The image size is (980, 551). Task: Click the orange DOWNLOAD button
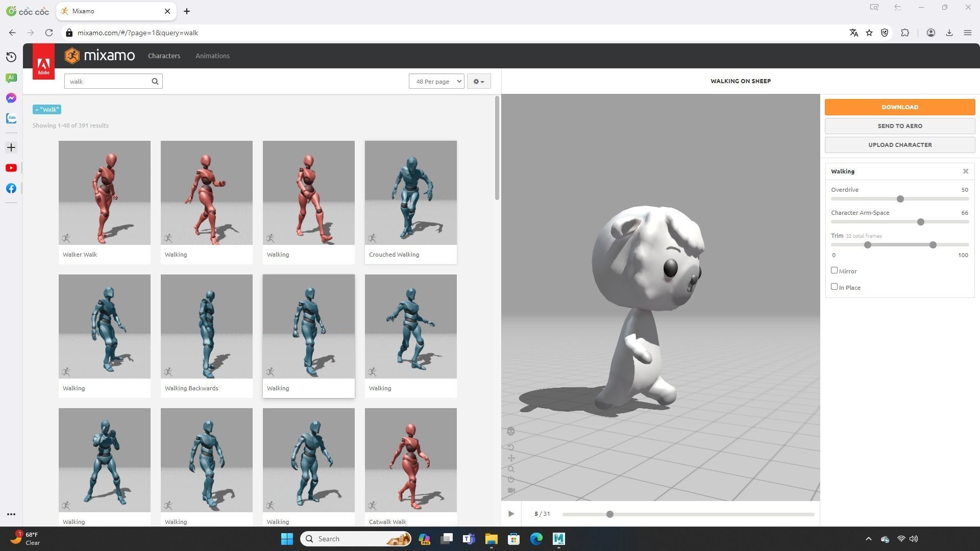[x=900, y=107]
